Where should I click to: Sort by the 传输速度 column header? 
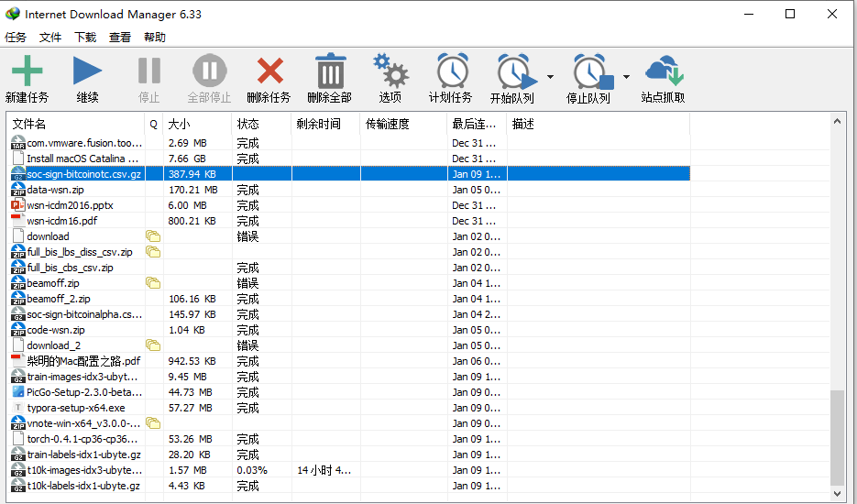[404, 124]
